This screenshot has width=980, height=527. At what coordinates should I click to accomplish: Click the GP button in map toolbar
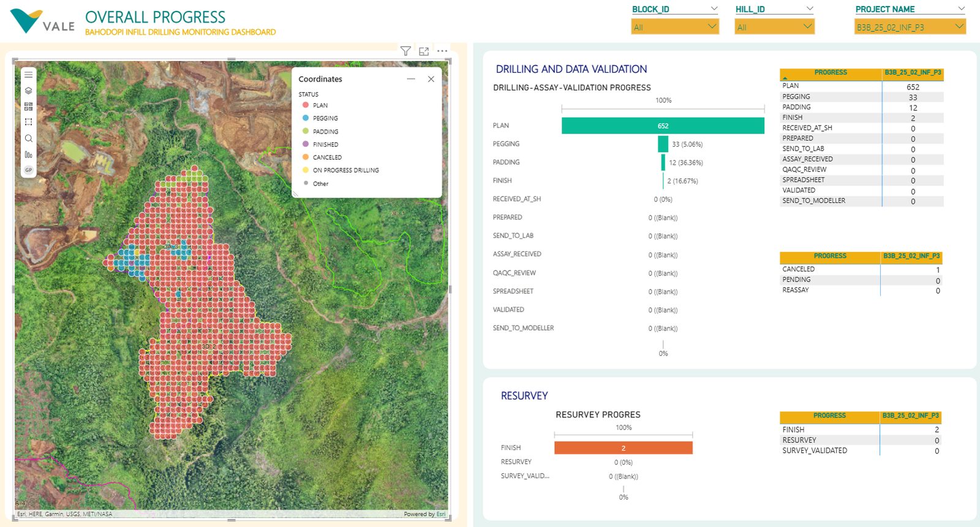coord(28,170)
